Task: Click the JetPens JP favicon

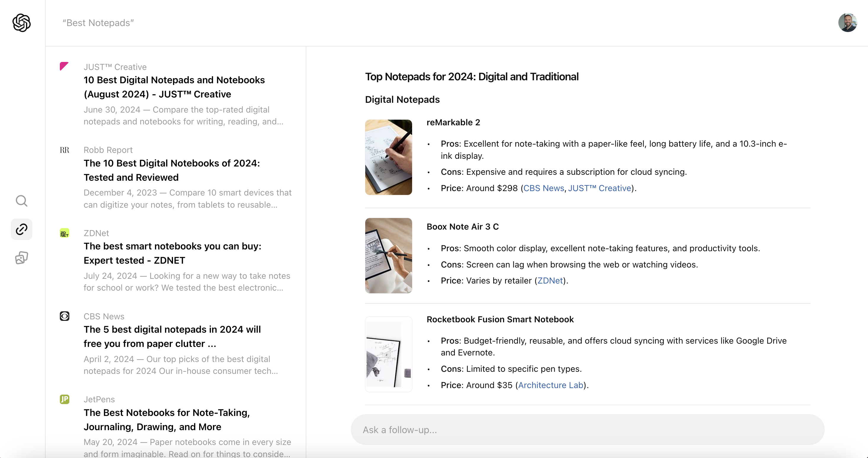Action: [64, 399]
